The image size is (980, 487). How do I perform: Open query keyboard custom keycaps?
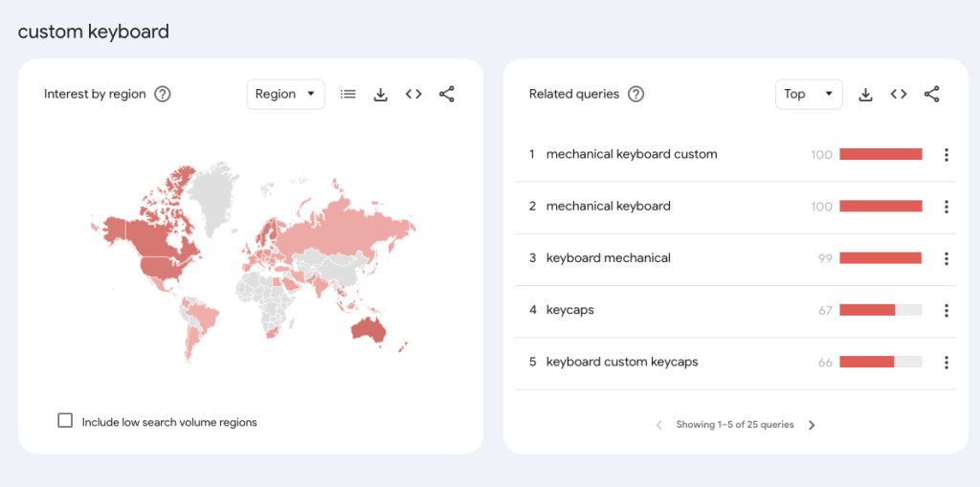click(622, 362)
